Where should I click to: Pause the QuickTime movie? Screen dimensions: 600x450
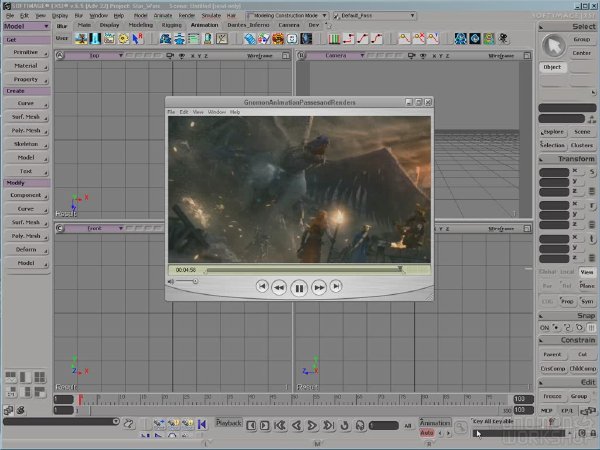[x=299, y=288]
